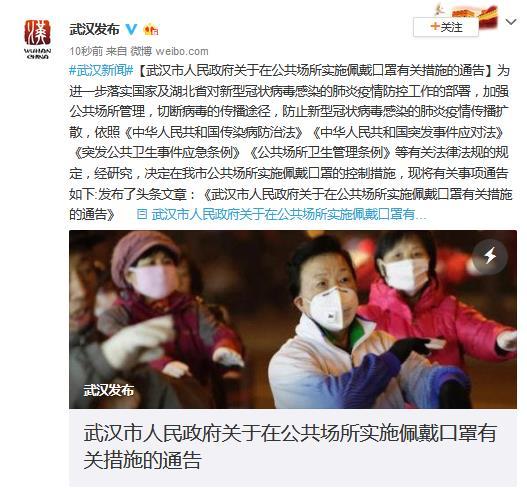Open the 10秒前 post timestamp
This screenshot has height=494, width=527.
tap(86, 51)
